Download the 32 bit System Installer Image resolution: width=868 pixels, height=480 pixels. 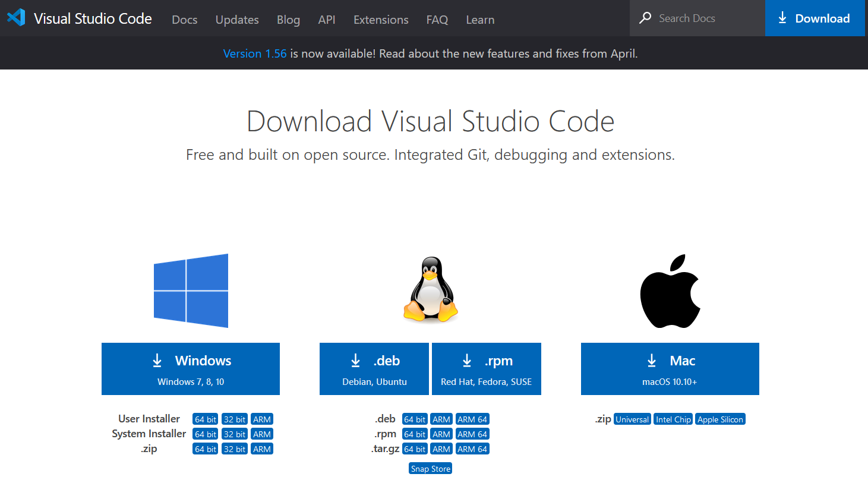pos(234,434)
